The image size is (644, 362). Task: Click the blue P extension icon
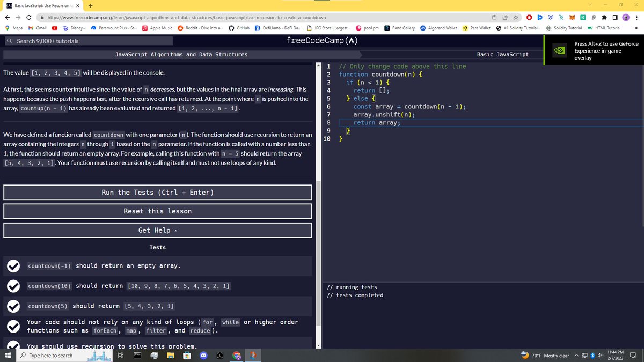pos(540,17)
